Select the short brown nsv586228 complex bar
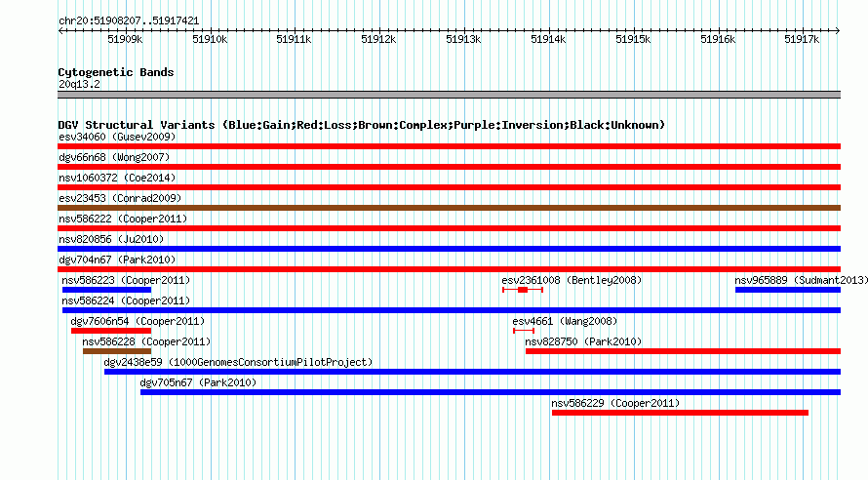868x480 pixels. coord(117,351)
